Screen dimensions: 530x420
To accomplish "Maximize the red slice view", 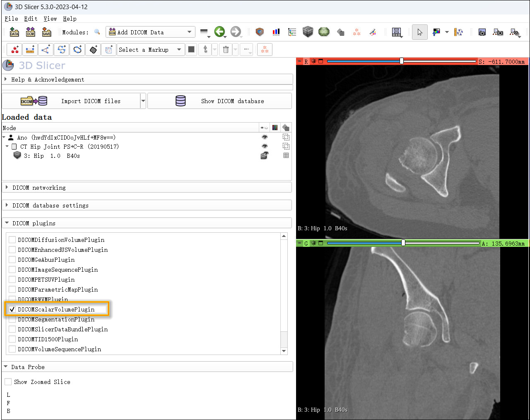I will point(320,61).
